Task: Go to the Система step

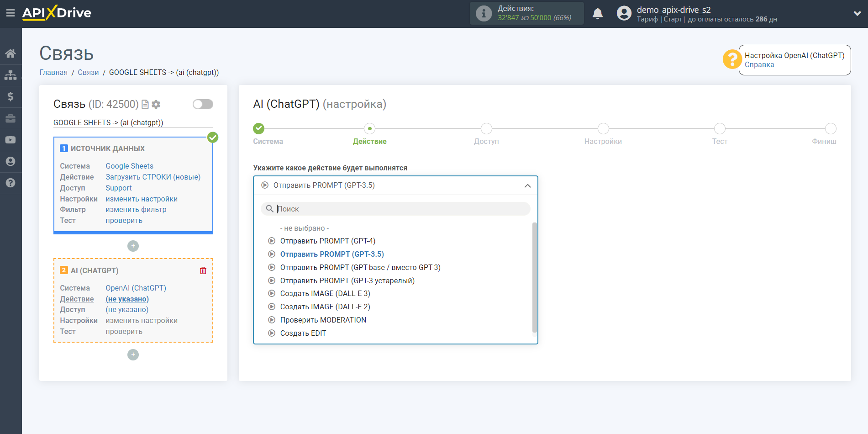Action: click(x=259, y=128)
